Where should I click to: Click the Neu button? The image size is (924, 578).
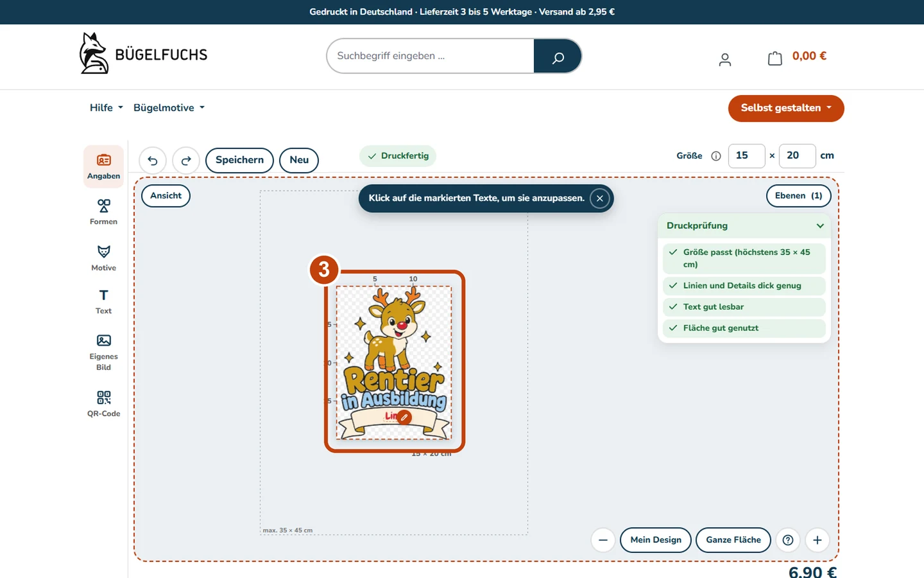(x=299, y=161)
